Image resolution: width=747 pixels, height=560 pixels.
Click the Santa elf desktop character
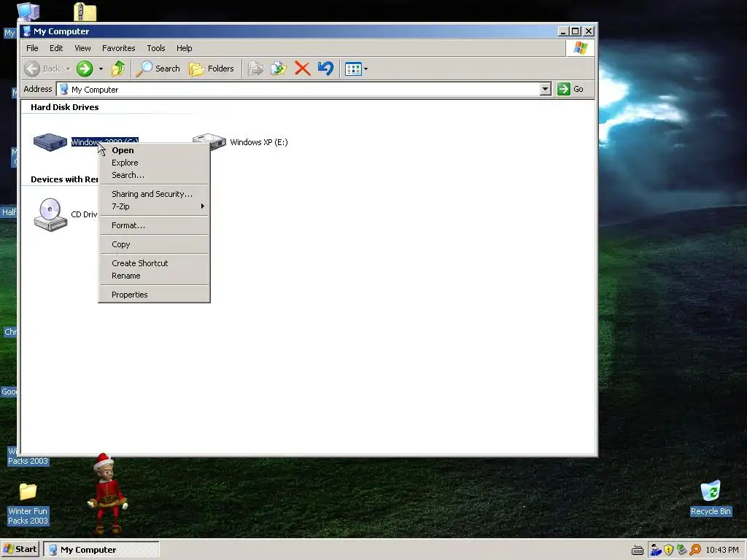107,493
